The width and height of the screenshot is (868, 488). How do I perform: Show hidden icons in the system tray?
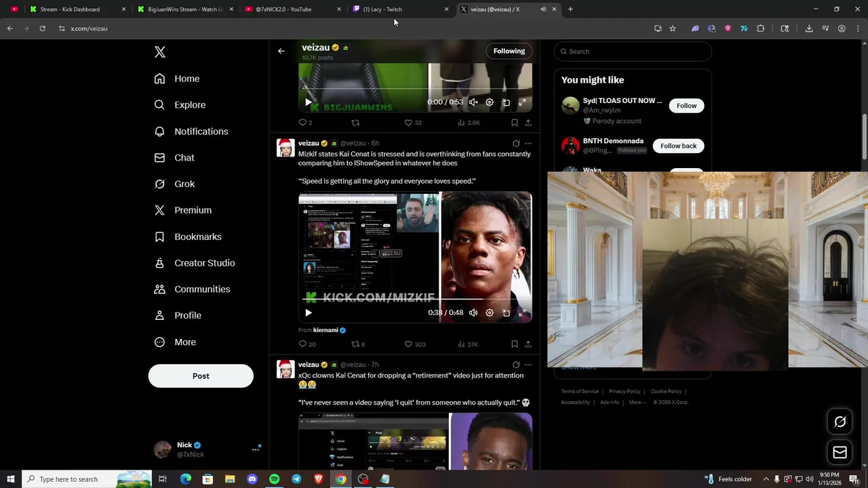(766, 479)
